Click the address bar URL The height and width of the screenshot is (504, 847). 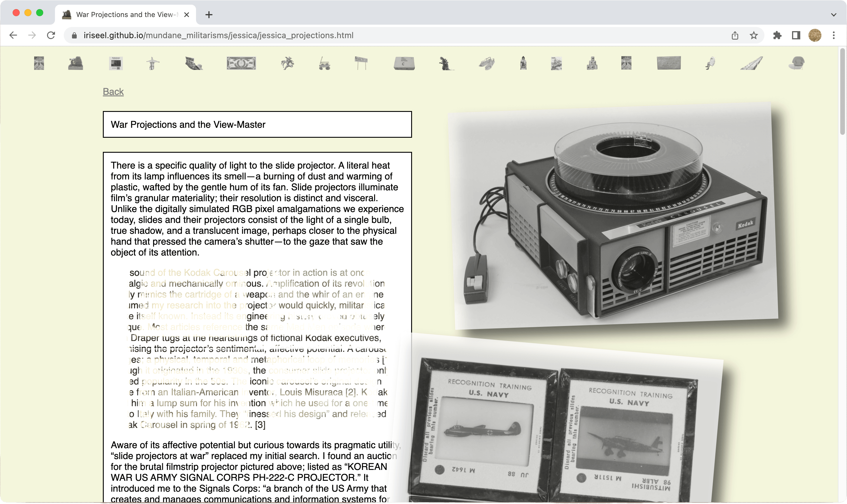pyautogui.click(x=218, y=35)
